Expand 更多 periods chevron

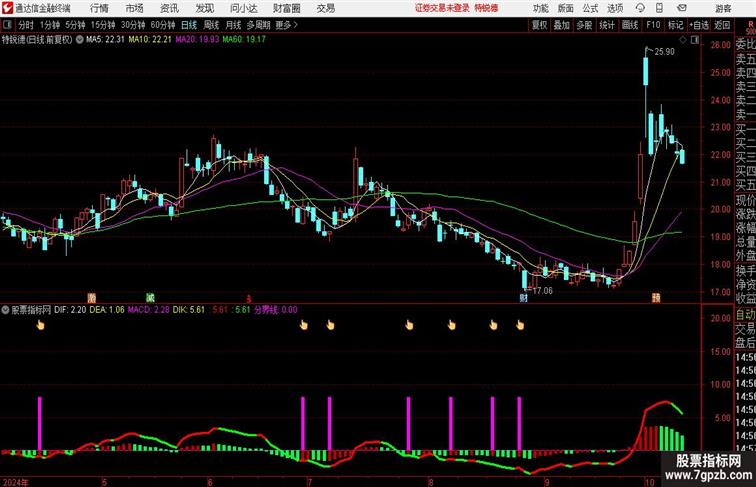tap(286, 25)
